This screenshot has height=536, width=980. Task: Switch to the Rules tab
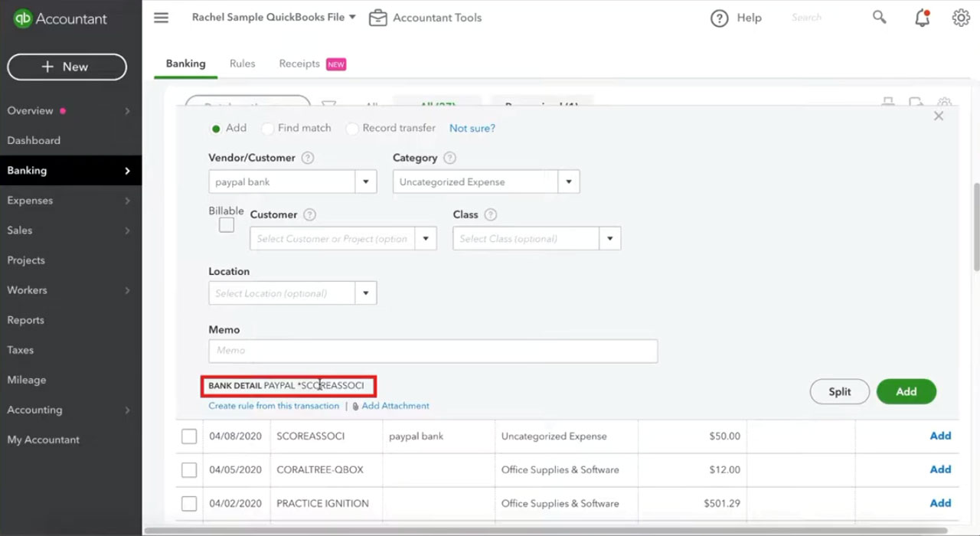point(242,64)
